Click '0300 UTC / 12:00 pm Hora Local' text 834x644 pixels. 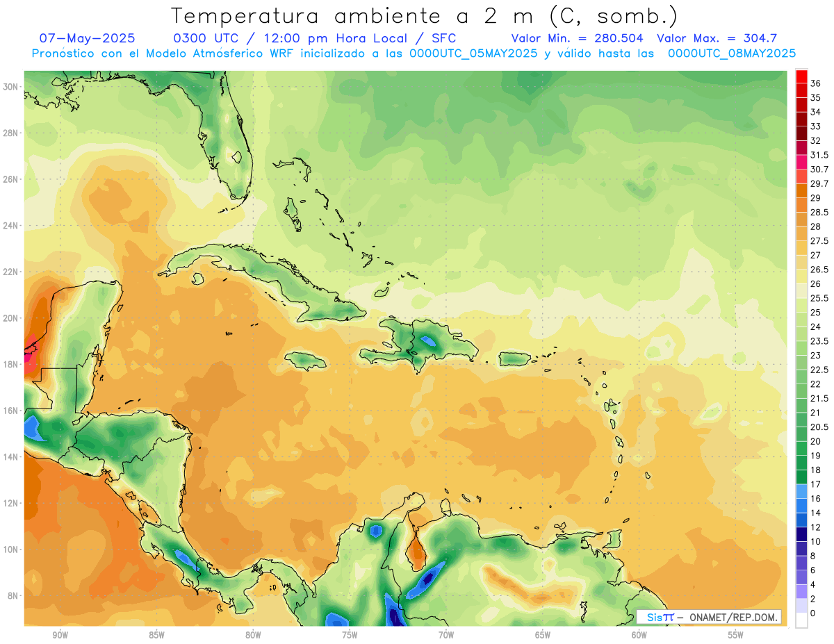292,38
